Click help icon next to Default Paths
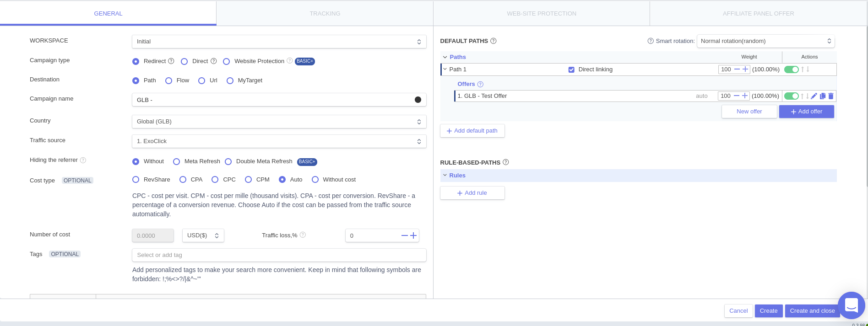868x326 pixels. point(494,41)
